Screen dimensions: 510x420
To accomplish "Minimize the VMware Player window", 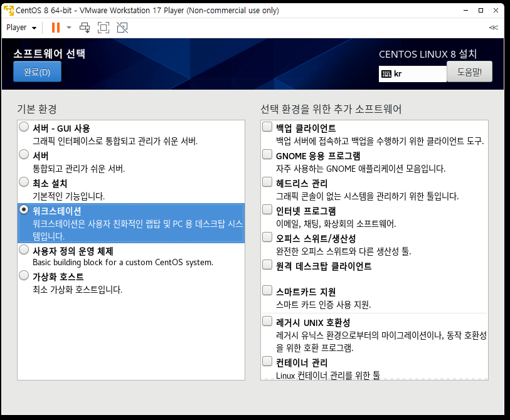I will (465, 11).
